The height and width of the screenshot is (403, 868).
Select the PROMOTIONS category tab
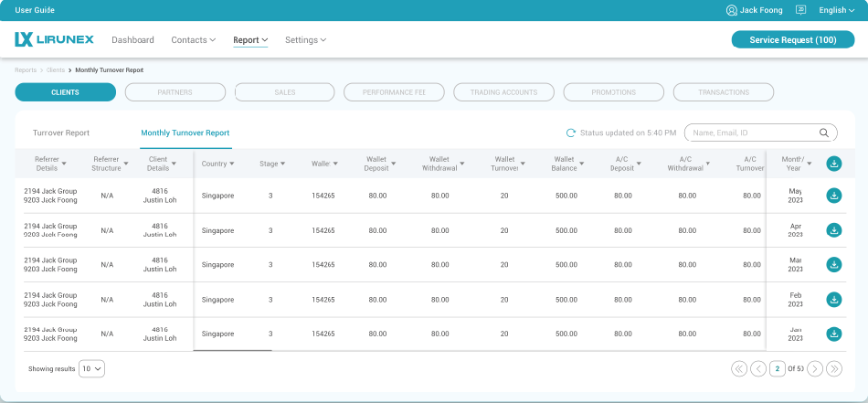click(613, 92)
